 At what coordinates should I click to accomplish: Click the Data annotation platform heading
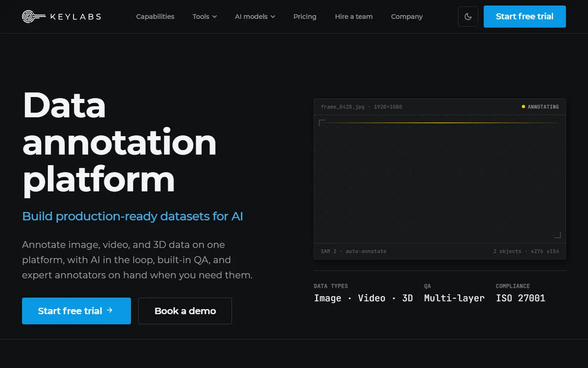pos(119,142)
